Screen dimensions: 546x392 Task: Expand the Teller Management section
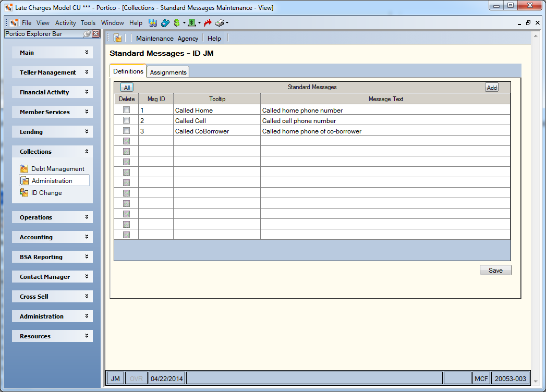(52, 72)
